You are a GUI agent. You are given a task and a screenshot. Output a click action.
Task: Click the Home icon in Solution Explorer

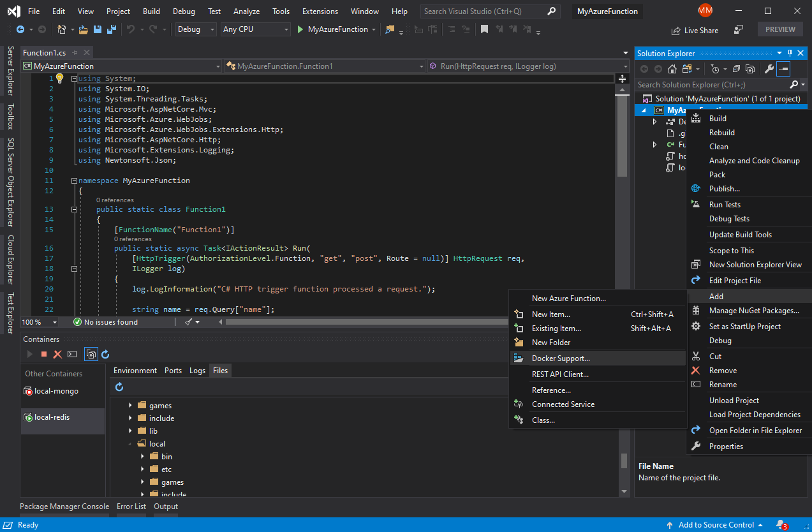672,68
